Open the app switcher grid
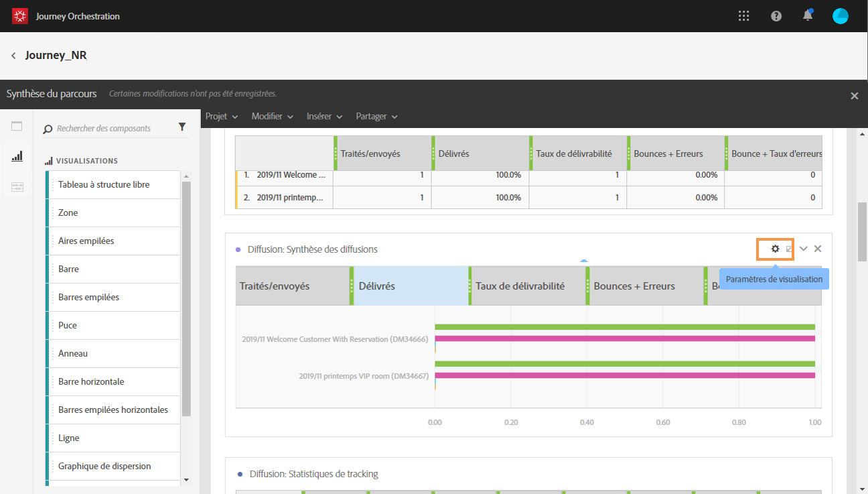Viewport: 868px width, 494px height. [743, 16]
